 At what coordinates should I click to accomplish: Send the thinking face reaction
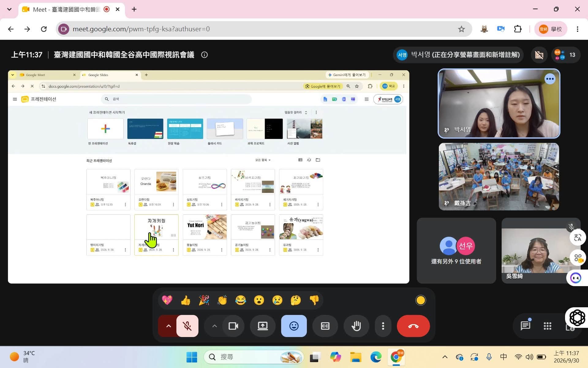[x=296, y=300]
